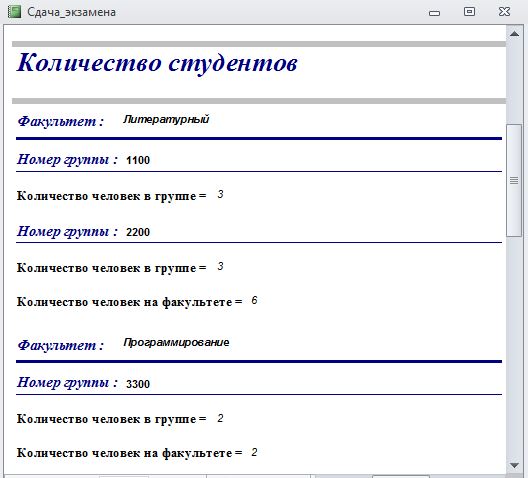The height and width of the screenshot is (478, 528).
Task: Close the Сдача_экзамена report window
Action: click(x=504, y=12)
